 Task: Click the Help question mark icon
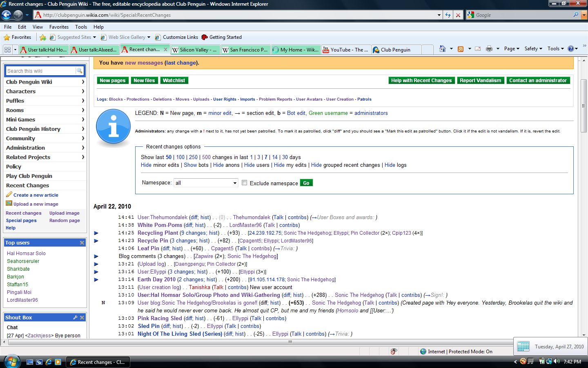click(x=571, y=49)
